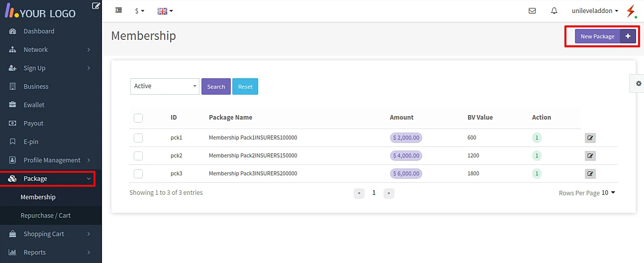Edit package pck3 using pencil icon
644x263 pixels.
click(590, 174)
